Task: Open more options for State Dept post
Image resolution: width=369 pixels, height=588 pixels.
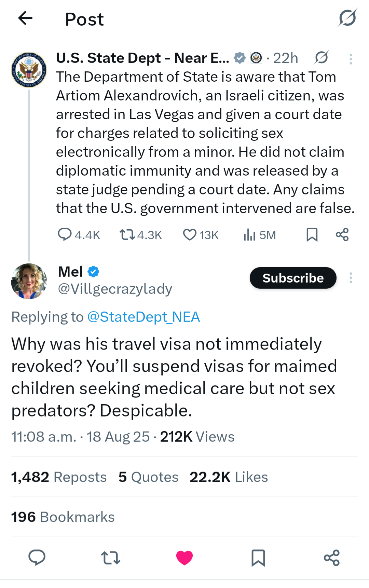Action: click(351, 59)
